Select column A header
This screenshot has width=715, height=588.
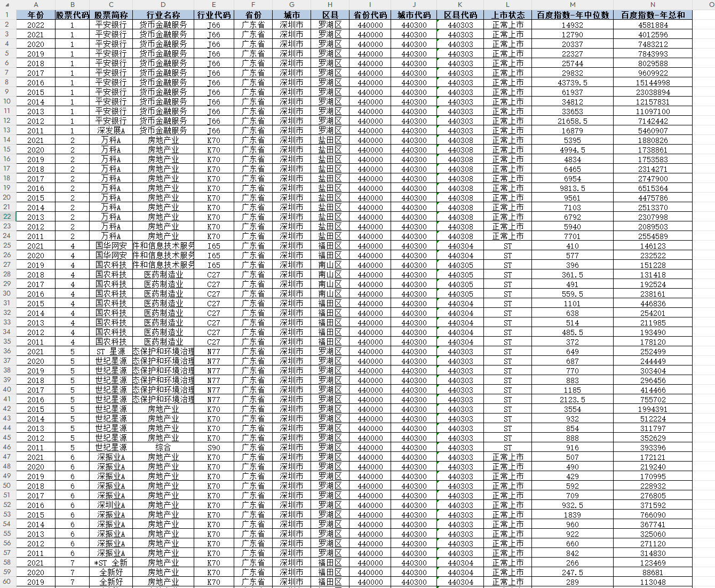(36, 5)
